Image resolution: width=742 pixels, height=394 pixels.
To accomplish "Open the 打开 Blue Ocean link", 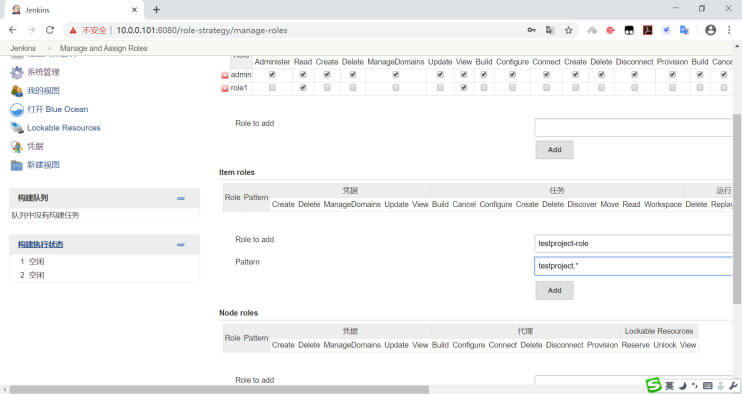I will pyautogui.click(x=58, y=109).
